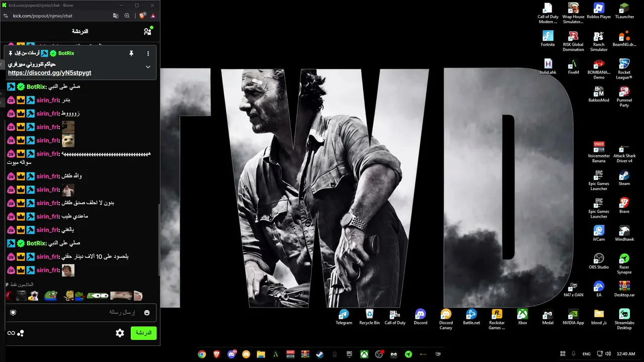The image size is (644, 362).
Task: Open Brave Shields lion icon
Action: tap(142, 16)
